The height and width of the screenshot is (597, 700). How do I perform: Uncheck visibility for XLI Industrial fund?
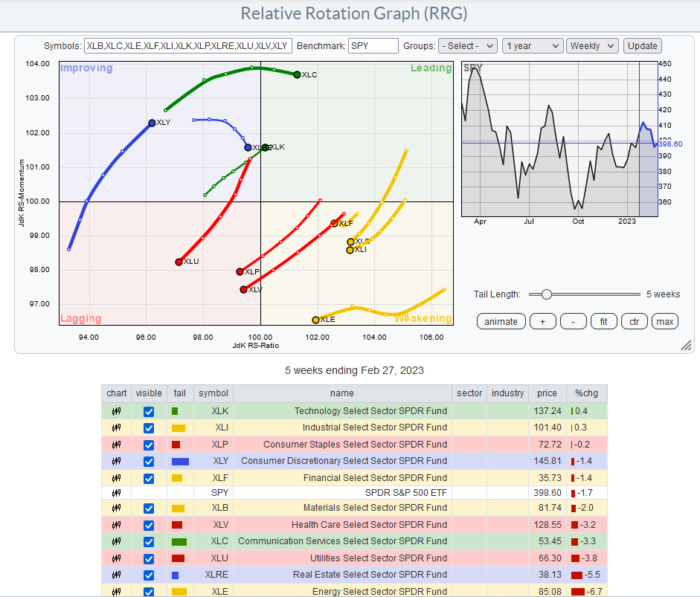[149, 428]
